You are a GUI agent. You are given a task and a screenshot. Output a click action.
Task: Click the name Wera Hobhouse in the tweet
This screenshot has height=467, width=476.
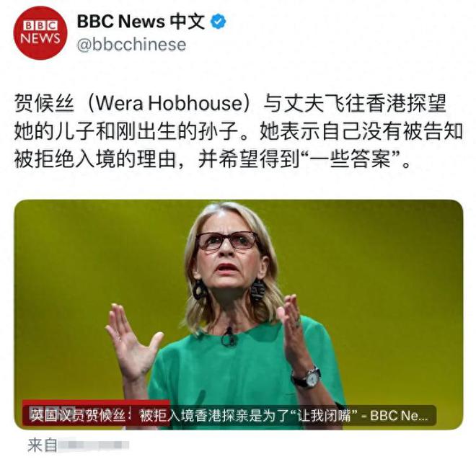point(174,103)
